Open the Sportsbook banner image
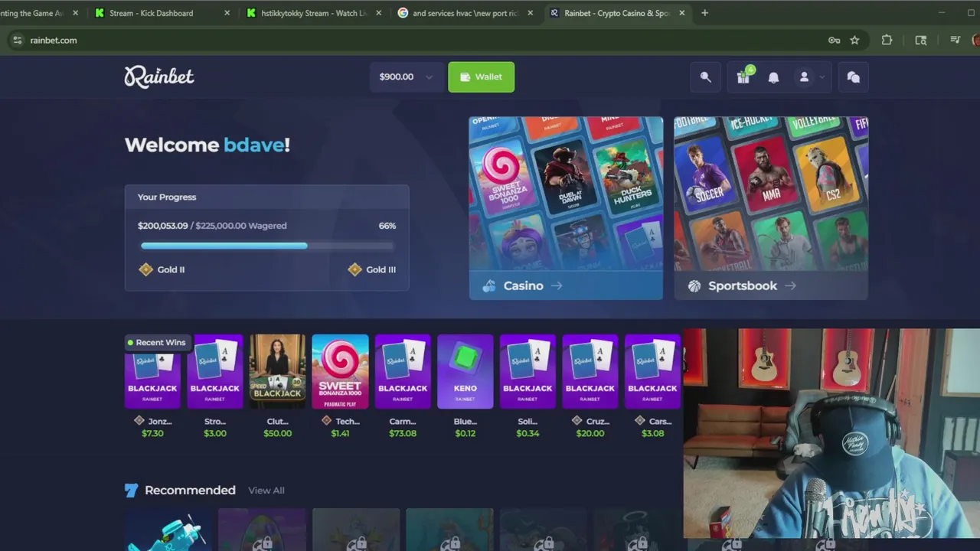Screen dimensions: 980x551 [x=771, y=194]
